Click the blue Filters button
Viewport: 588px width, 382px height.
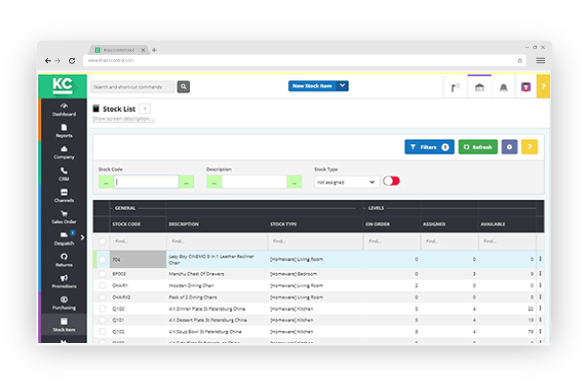pyautogui.click(x=429, y=147)
